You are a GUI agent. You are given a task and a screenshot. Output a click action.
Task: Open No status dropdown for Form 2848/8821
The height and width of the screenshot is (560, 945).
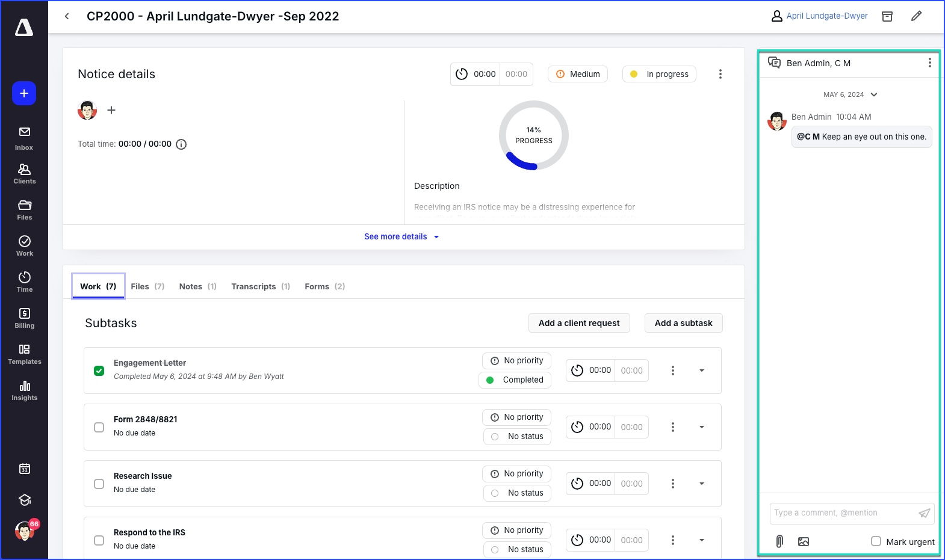517,437
